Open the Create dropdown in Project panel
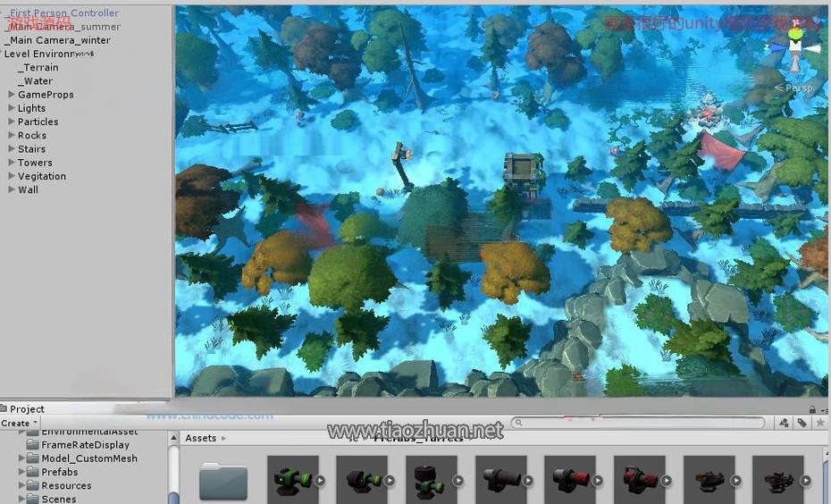Image resolution: width=831 pixels, height=504 pixels. (x=20, y=423)
